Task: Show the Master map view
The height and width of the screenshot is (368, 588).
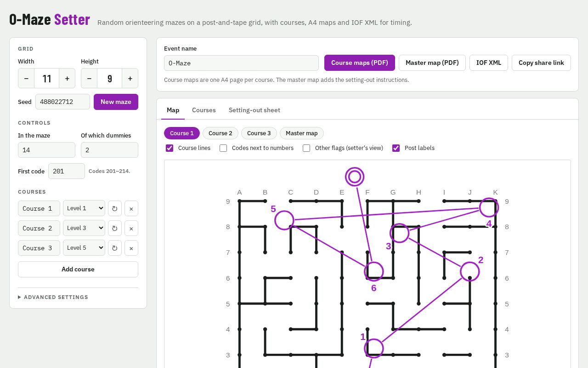Action: 302,133
